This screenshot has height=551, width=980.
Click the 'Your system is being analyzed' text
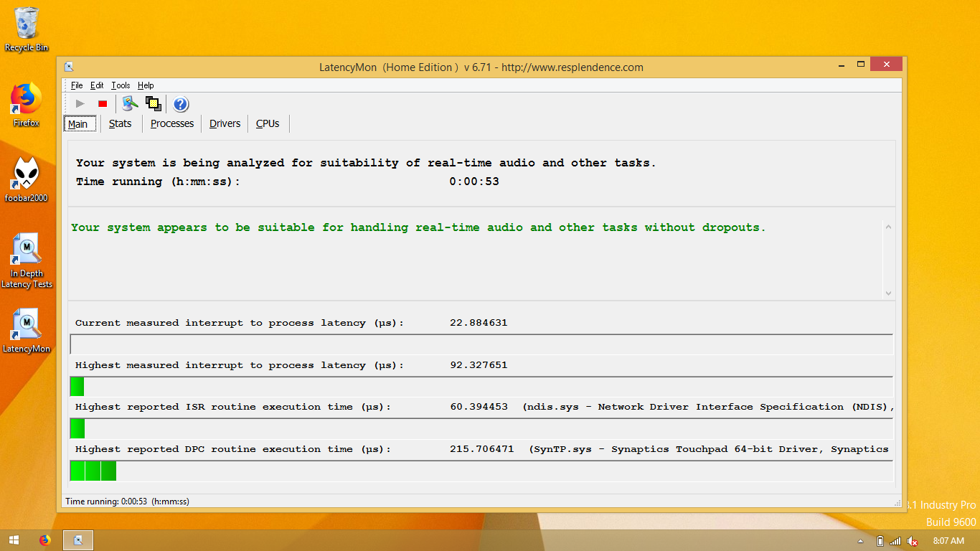coord(366,163)
